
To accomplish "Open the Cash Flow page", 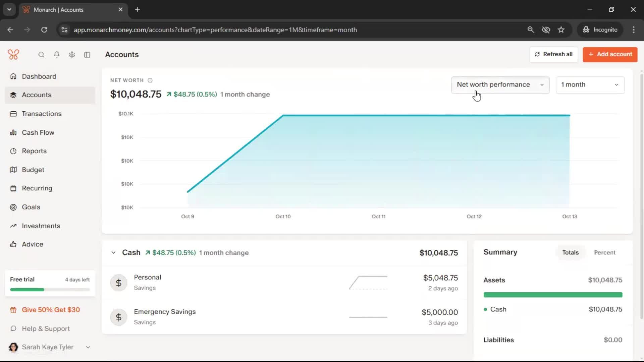I will coord(38,132).
